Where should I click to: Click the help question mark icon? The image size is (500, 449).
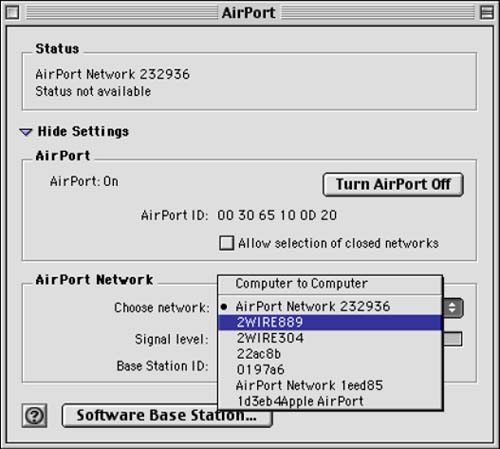(x=34, y=415)
